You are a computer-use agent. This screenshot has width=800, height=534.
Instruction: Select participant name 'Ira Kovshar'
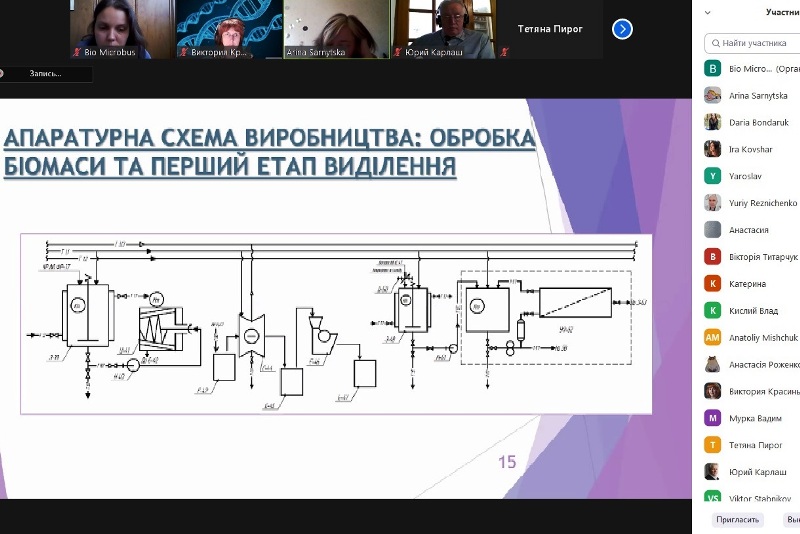pyautogui.click(x=751, y=149)
